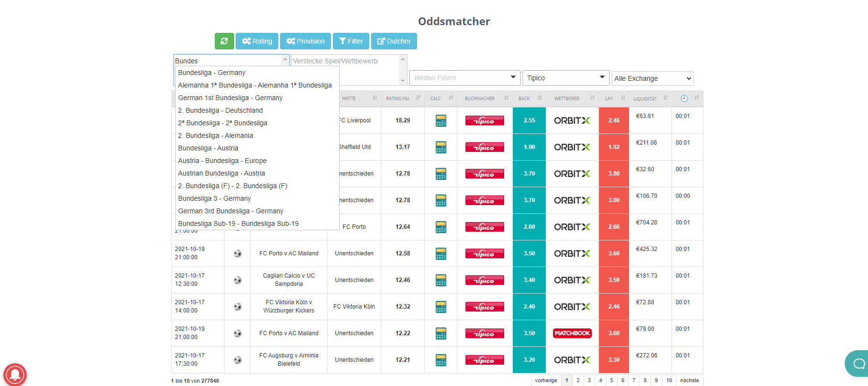
Task: Click back odds 3.20 cell
Action: [529, 360]
